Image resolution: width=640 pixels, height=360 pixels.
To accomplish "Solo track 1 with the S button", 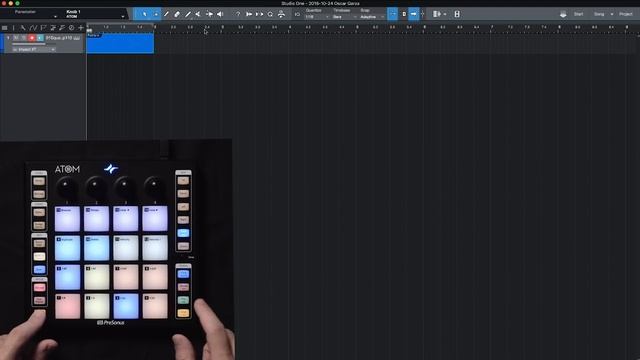I will [24, 38].
